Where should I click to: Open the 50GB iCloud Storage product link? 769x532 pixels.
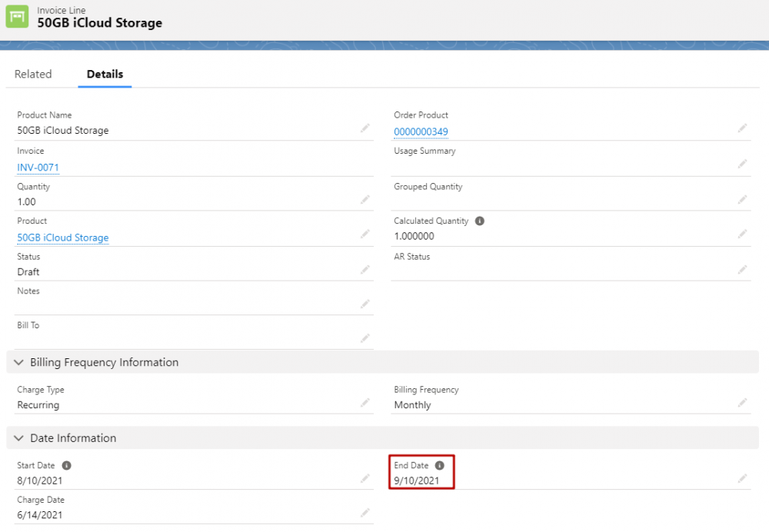[63, 238]
